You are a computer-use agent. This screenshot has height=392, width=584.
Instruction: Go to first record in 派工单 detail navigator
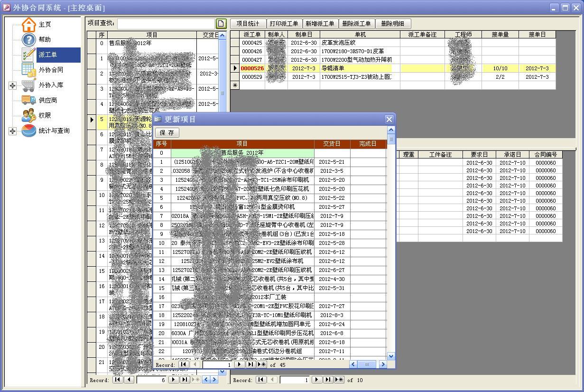(261, 380)
